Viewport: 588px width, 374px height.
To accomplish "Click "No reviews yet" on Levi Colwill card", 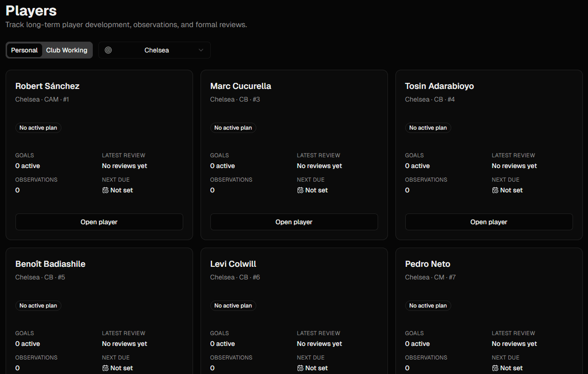I will tap(320, 344).
